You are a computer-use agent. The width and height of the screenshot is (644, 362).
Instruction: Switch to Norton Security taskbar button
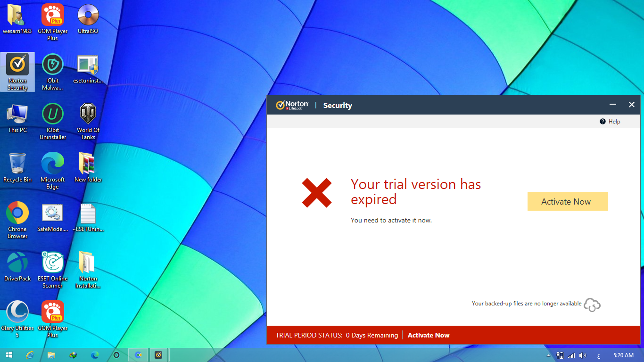159,355
